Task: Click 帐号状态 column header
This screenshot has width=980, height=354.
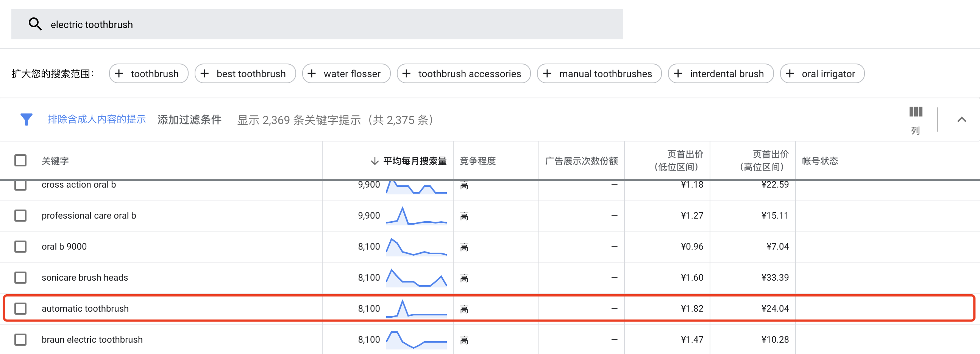Action: (820, 161)
